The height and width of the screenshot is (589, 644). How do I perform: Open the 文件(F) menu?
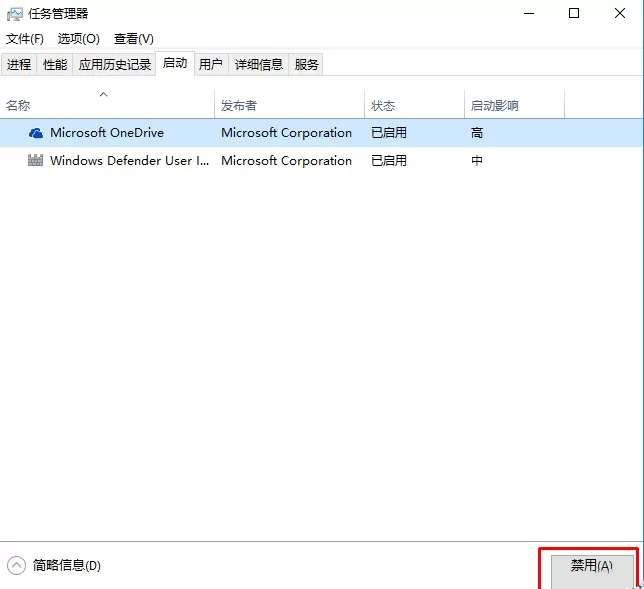(25, 39)
